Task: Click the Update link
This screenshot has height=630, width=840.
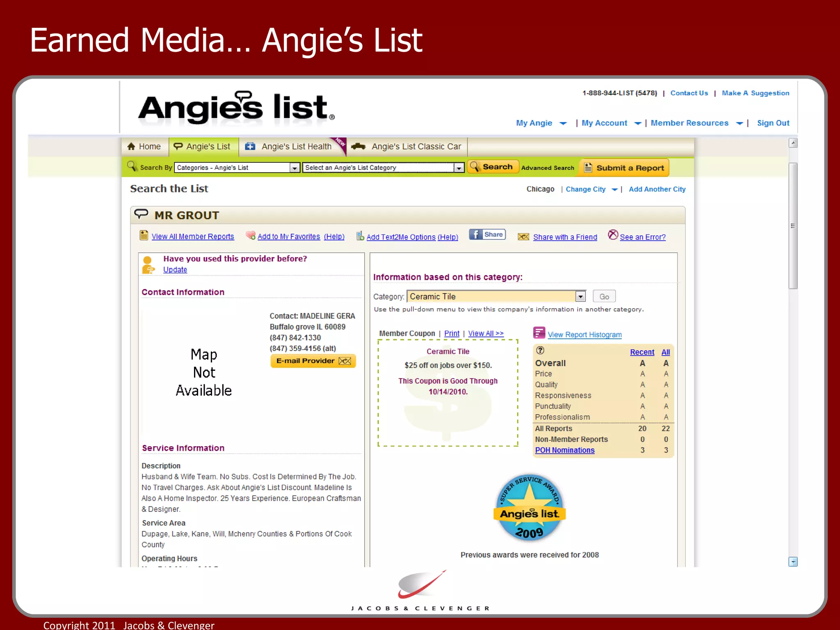Action: [x=175, y=269]
